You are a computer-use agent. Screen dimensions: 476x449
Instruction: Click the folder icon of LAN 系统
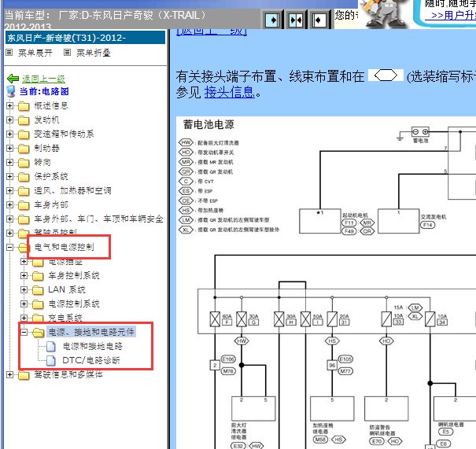pyautogui.click(x=38, y=290)
